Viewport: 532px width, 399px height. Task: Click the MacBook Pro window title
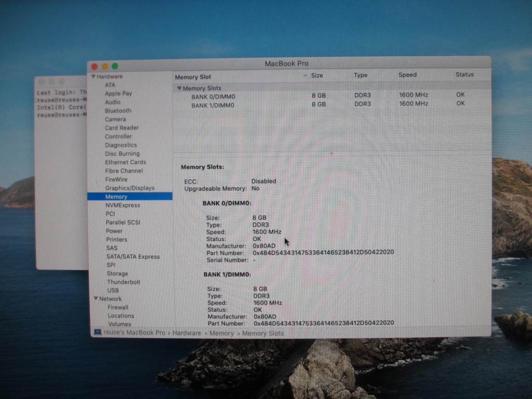coord(286,63)
